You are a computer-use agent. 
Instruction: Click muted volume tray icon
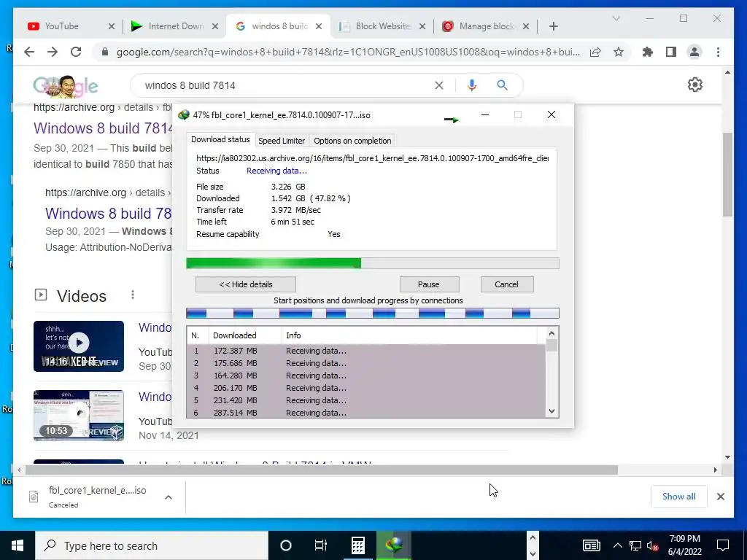[x=653, y=545]
